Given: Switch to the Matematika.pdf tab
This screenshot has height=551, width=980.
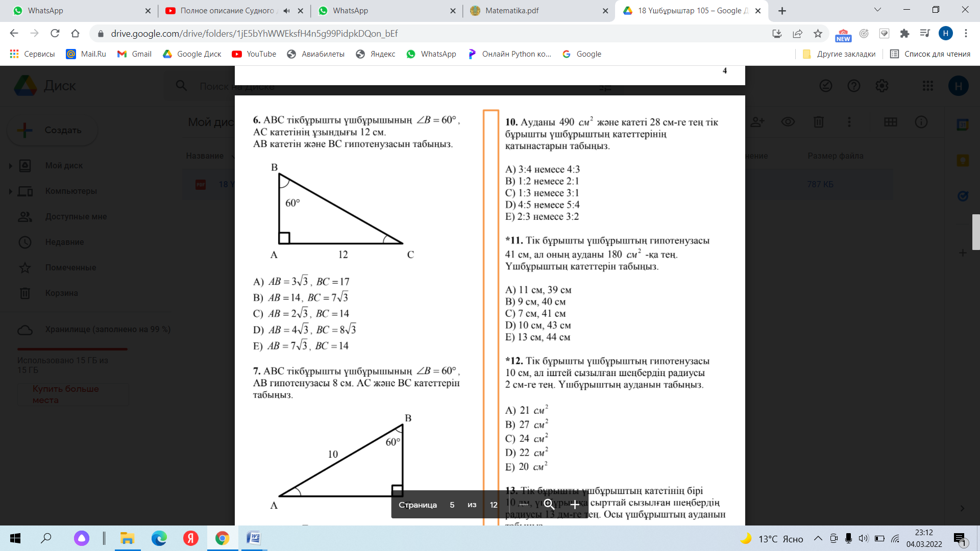Looking at the screenshot, I should [x=511, y=11].
